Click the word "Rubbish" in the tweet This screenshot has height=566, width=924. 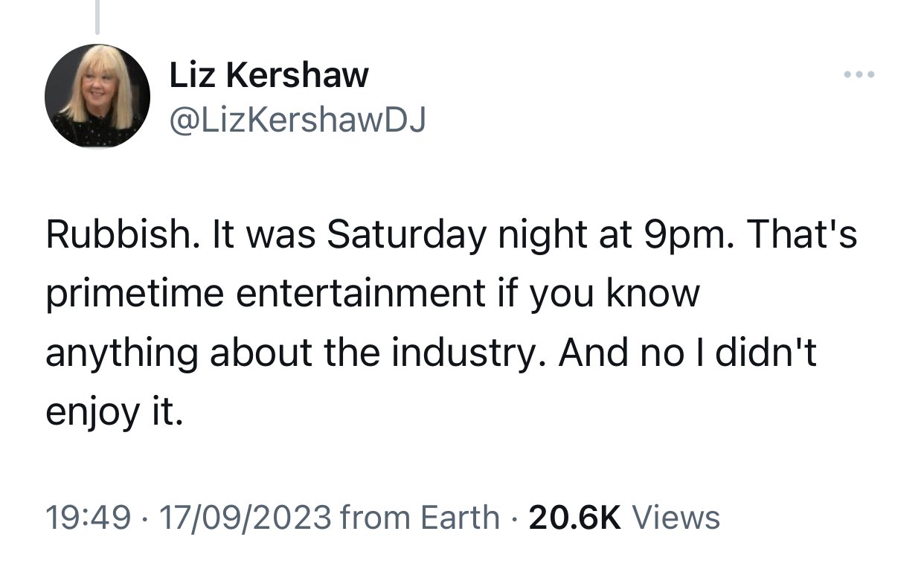pyautogui.click(x=118, y=235)
